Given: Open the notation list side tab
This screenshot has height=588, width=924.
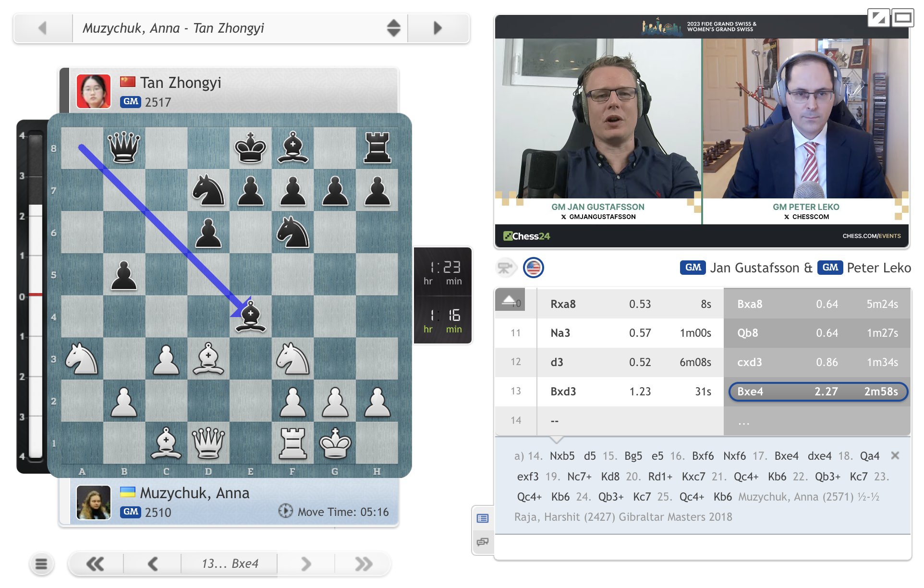Looking at the screenshot, I should pyautogui.click(x=483, y=518).
